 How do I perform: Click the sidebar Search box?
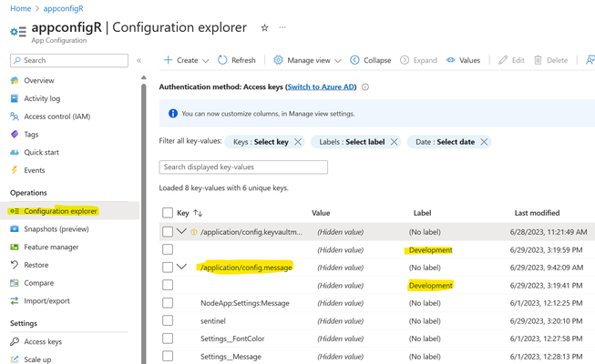[x=69, y=60]
